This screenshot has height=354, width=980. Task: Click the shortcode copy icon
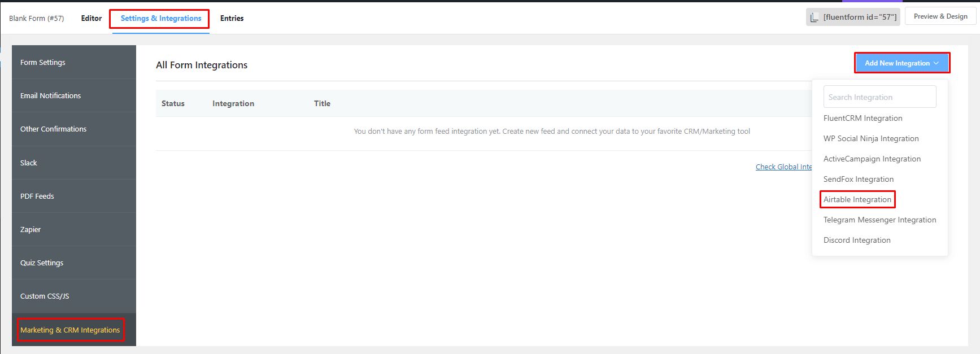click(814, 18)
